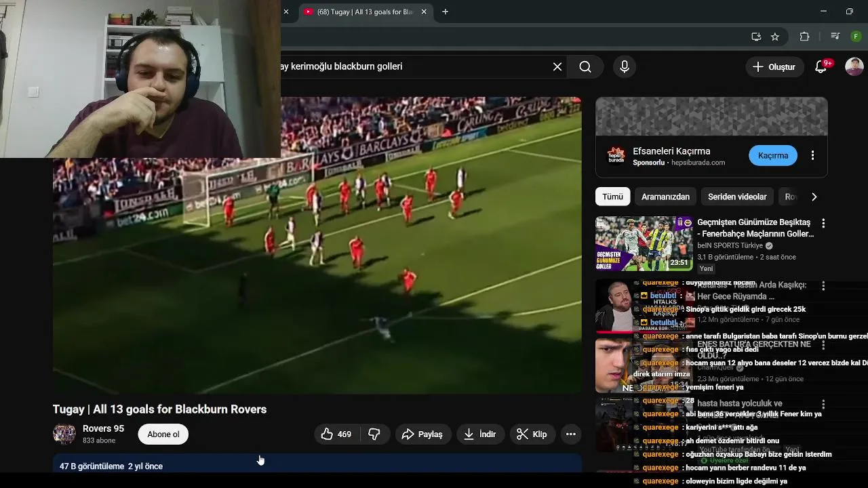This screenshot has height=488, width=868.
Task: Open Rovers 95 channel name link
Action: pyautogui.click(x=103, y=428)
